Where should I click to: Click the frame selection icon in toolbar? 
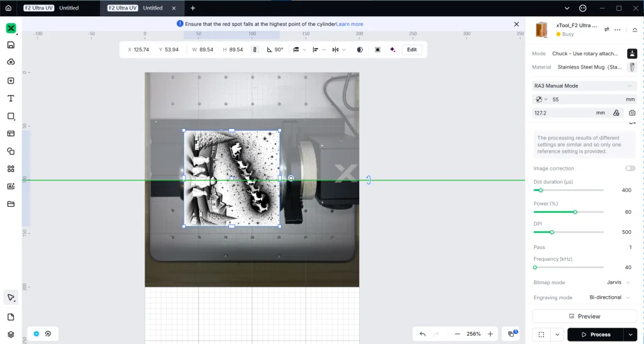377,50
